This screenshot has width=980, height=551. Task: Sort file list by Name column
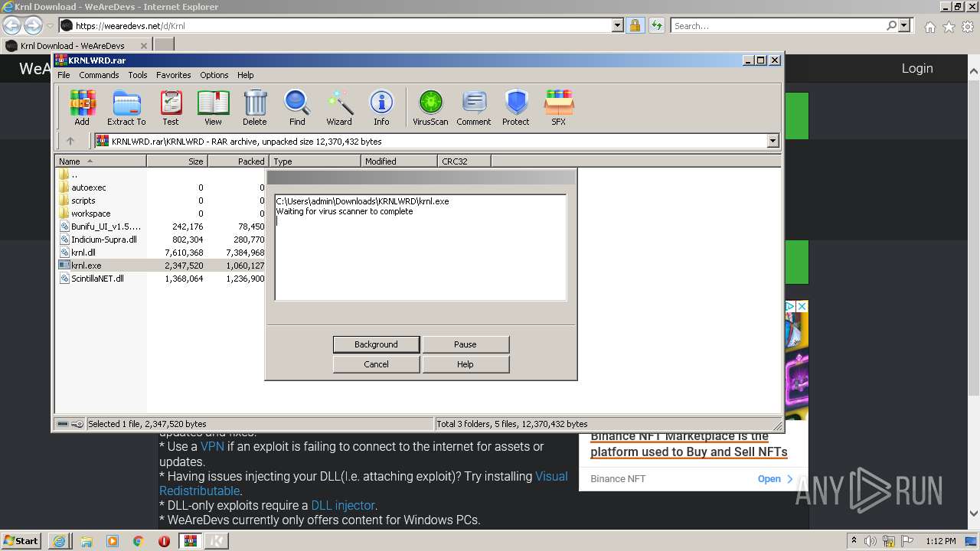(x=100, y=161)
